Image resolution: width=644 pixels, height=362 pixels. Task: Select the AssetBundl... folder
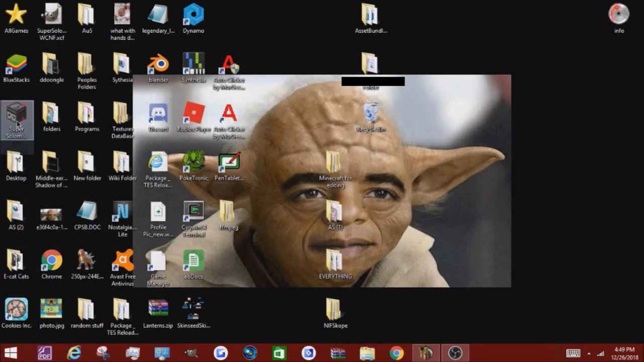pos(371,19)
